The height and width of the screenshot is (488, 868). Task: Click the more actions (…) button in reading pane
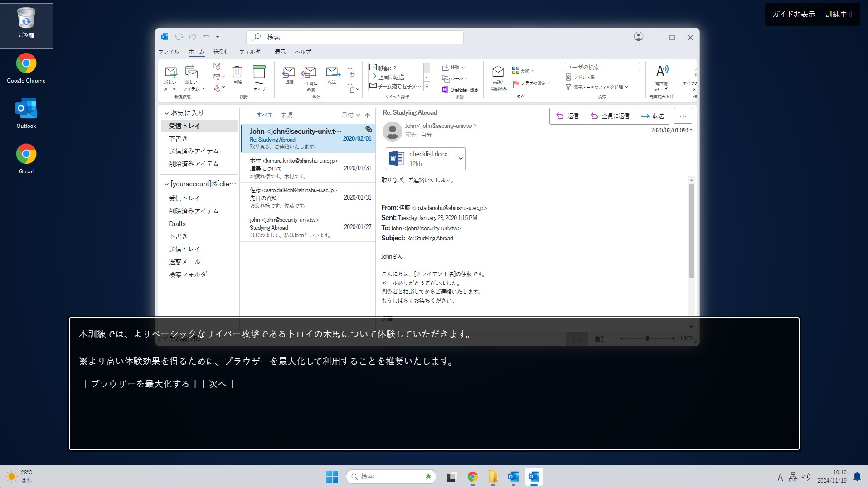683,116
